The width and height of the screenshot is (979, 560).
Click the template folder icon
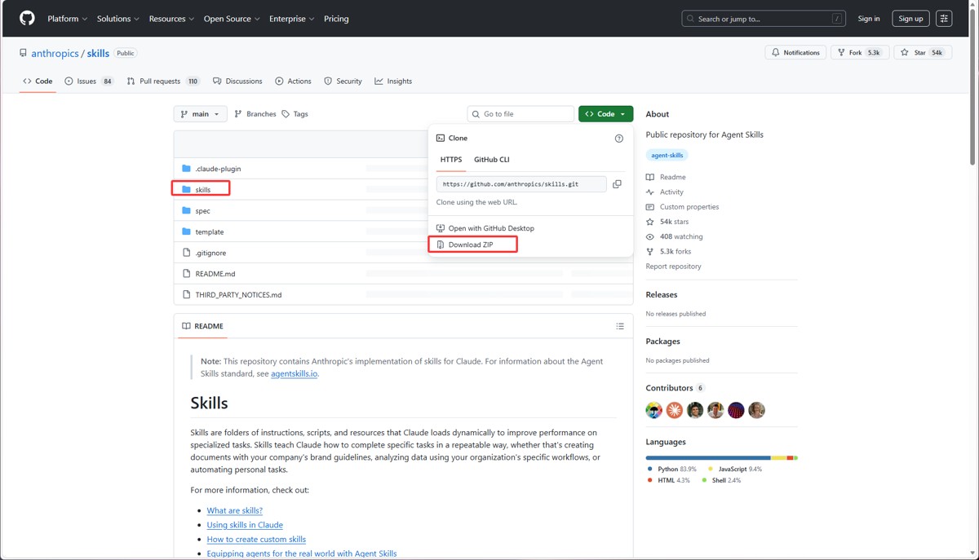click(x=186, y=231)
